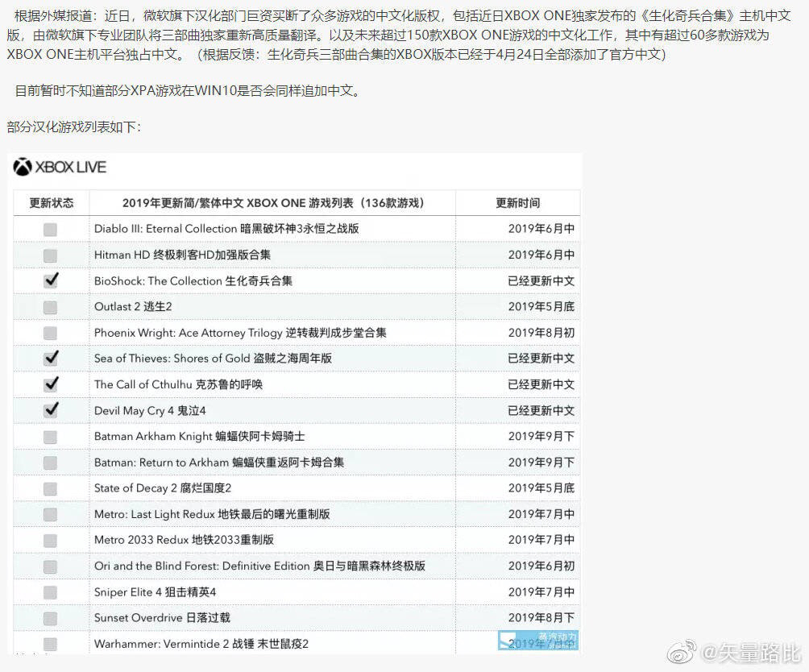Tick the Batman: Return to Arkham checkbox
This screenshot has height=672, width=809.
(x=50, y=463)
